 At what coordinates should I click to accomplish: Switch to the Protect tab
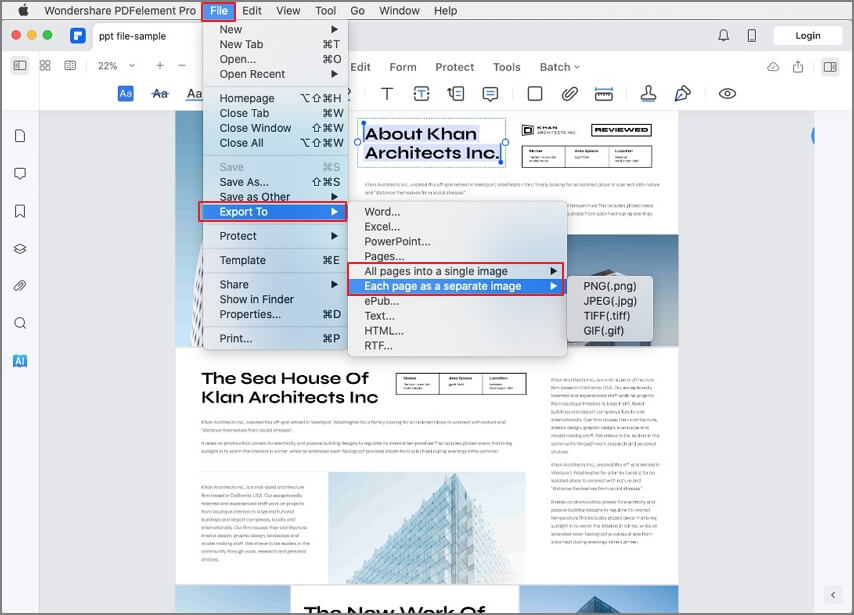[x=454, y=67]
